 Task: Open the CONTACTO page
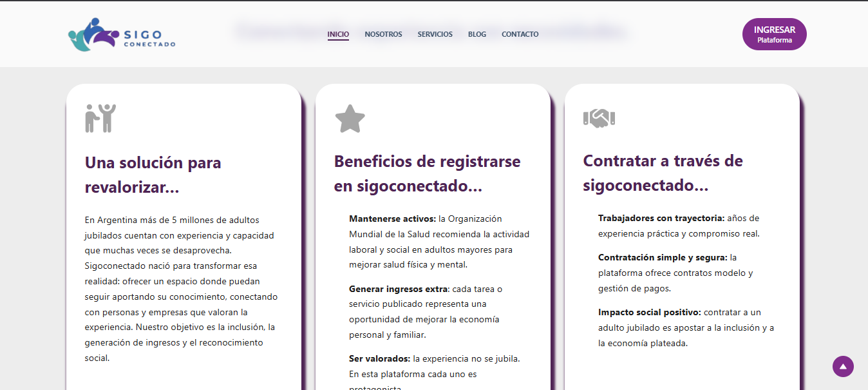point(520,34)
